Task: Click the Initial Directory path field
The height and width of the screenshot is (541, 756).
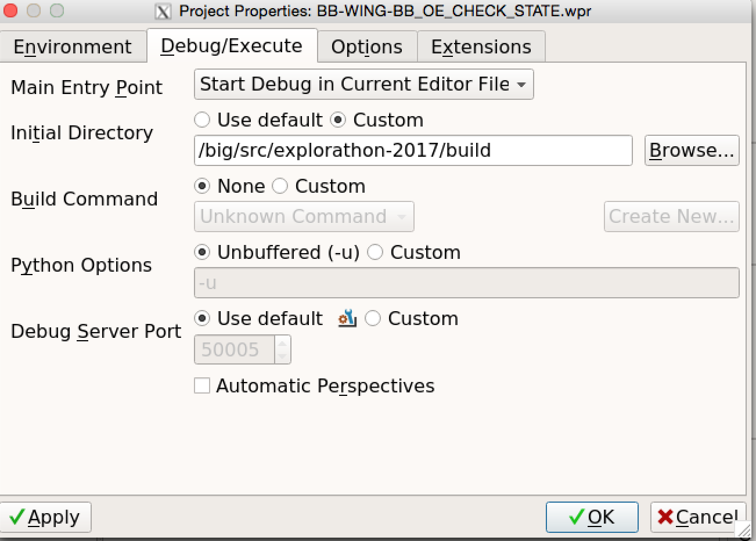Action: pyautogui.click(x=413, y=150)
